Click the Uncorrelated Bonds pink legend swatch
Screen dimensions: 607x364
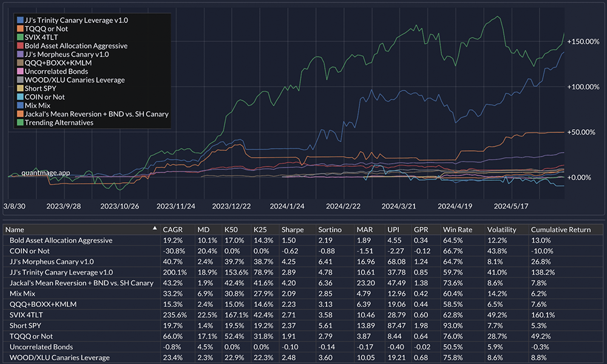click(x=20, y=71)
